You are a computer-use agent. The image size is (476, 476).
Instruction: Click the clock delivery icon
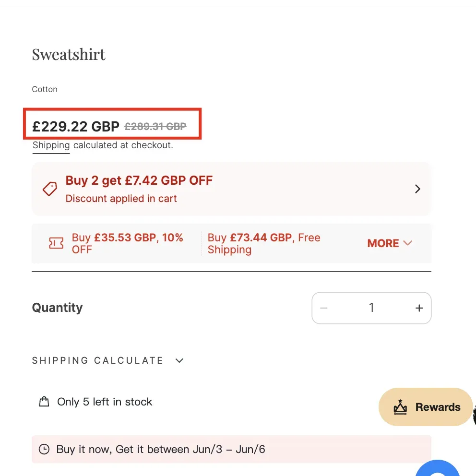[x=44, y=450]
